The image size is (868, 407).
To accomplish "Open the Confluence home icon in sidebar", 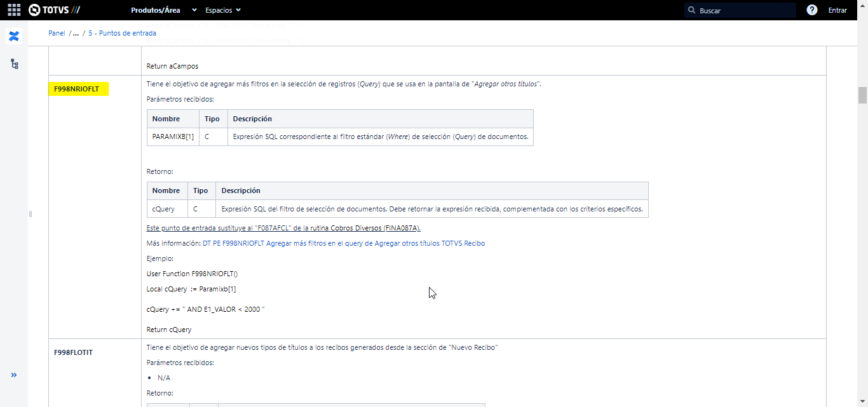I will (x=13, y=36).
